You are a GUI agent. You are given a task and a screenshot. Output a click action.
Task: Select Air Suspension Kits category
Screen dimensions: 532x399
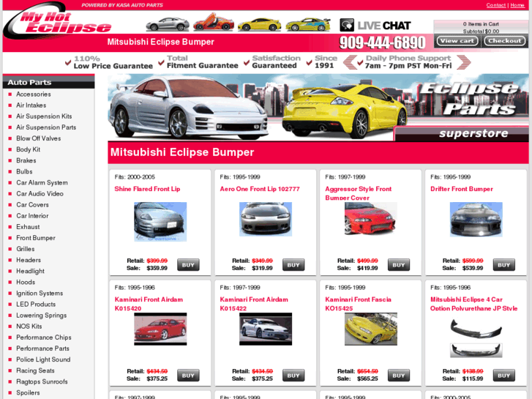pyautogui.click(x=44, y=116)
